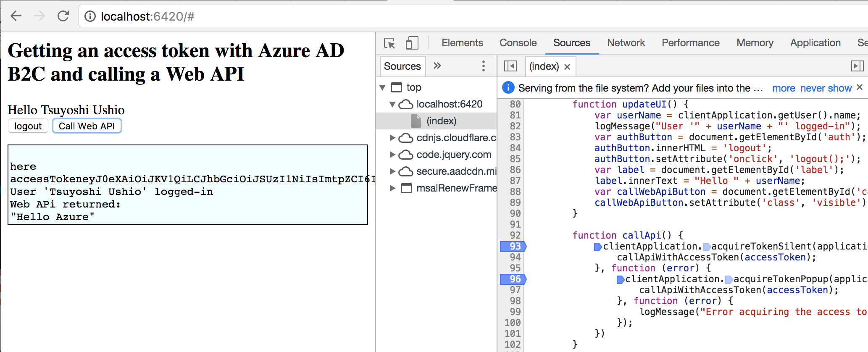
Task: Click the '"Hello Azure"' log line
Action: tap(53, 217)
